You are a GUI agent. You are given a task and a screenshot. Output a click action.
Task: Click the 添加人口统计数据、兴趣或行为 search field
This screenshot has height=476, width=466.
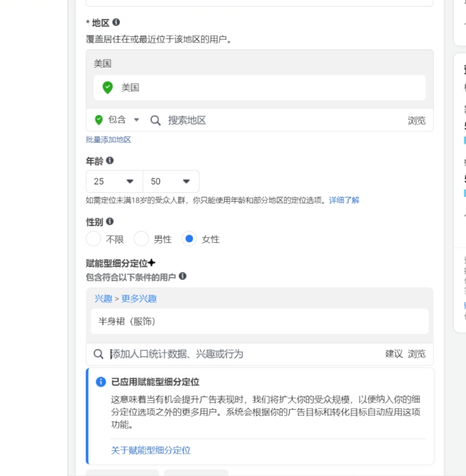point(235,354)
